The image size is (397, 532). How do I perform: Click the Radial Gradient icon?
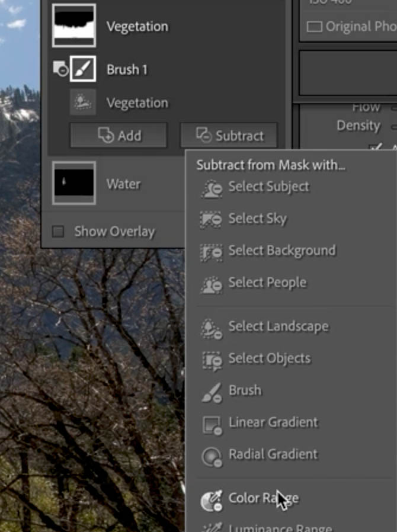(x=212, y=457)
